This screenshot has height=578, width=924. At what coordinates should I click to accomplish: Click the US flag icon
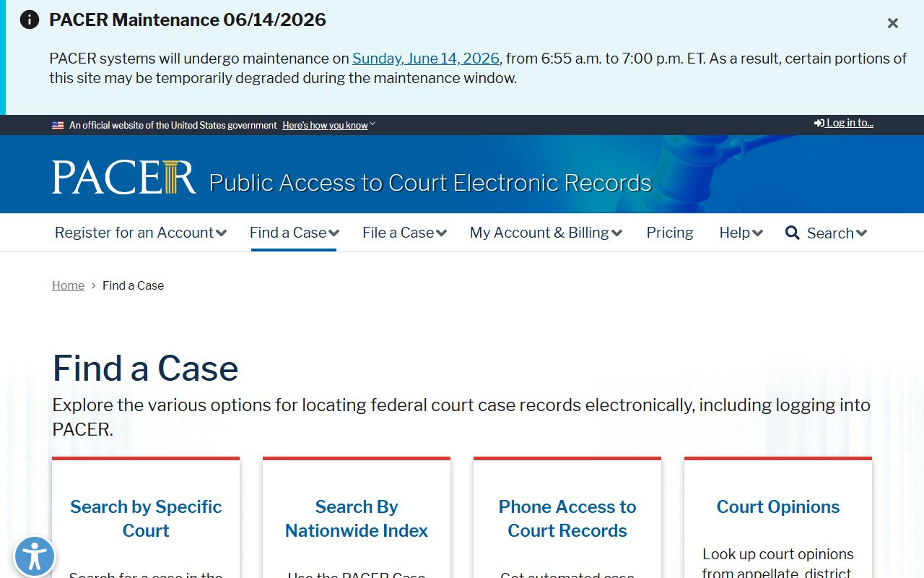click(x=58, y=125)
